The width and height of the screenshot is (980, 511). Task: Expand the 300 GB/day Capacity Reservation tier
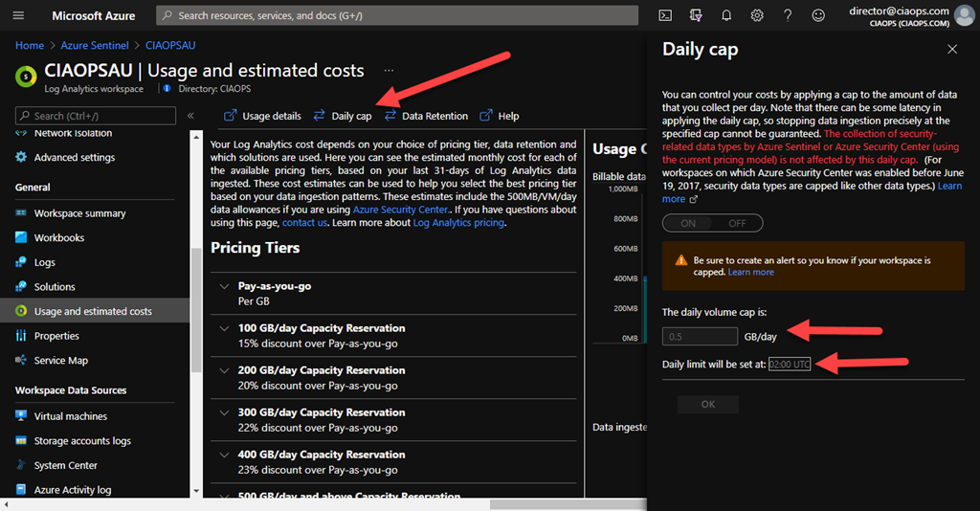(x=225, y=412)
